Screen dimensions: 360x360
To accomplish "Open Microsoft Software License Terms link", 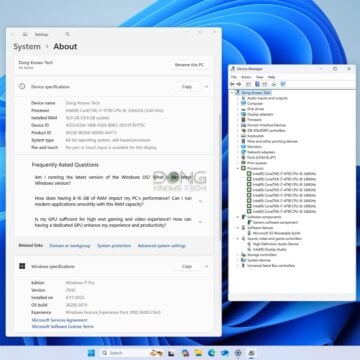I will tap(63, 326).
